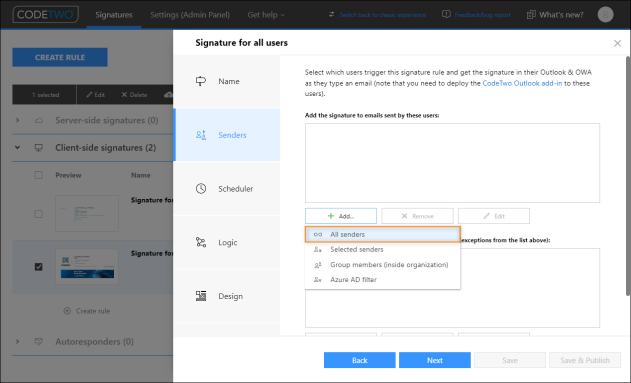
Task: Open the user avatar menu
Action: 605,14
